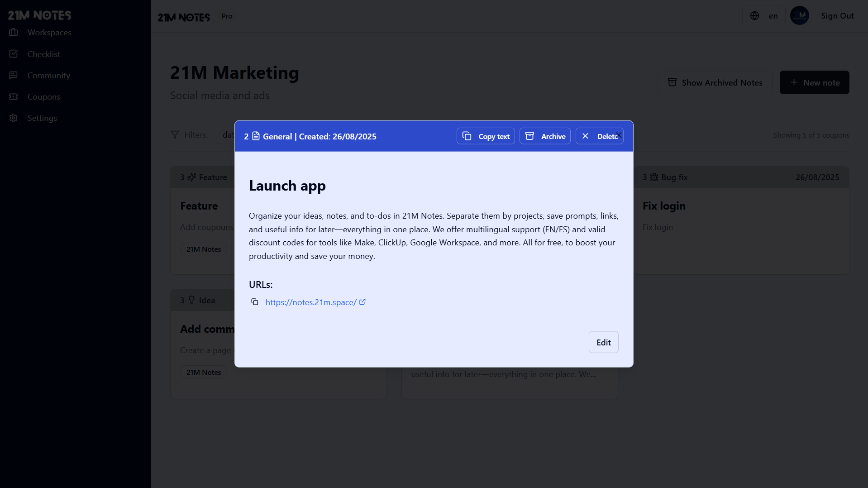Open the Feature note card title
Viewport: 868px width, 488px height.
[x=199, y=206]
